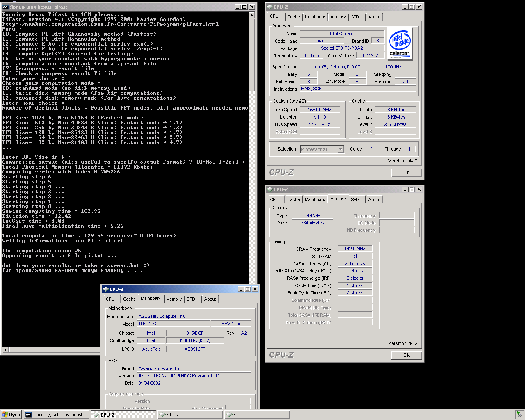
Task: Click CPU-Z icon in Mainboard window title bar
Action: coord(105,289)
